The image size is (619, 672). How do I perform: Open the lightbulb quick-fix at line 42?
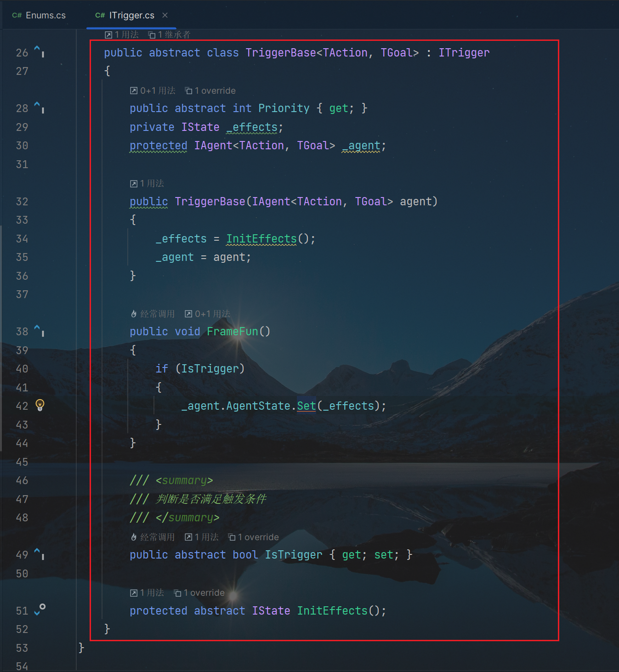click(x=40, y=405)
